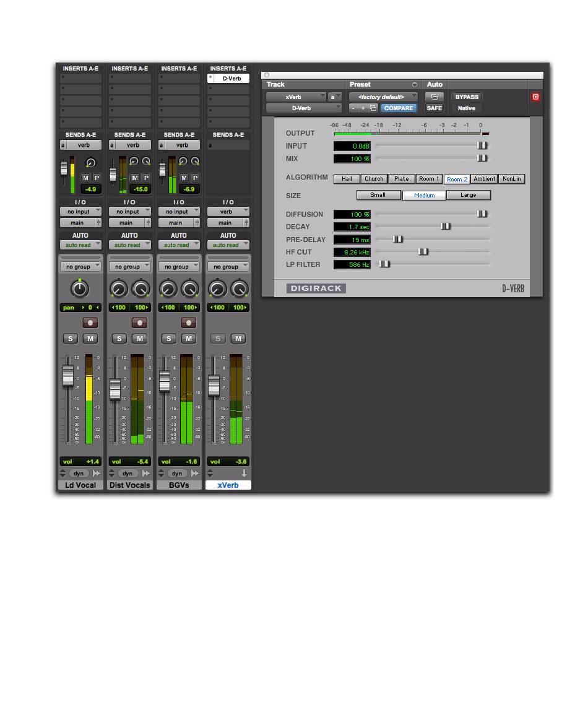
Task: Click the Auto enable plug-in automation icon
Action: 434,97
